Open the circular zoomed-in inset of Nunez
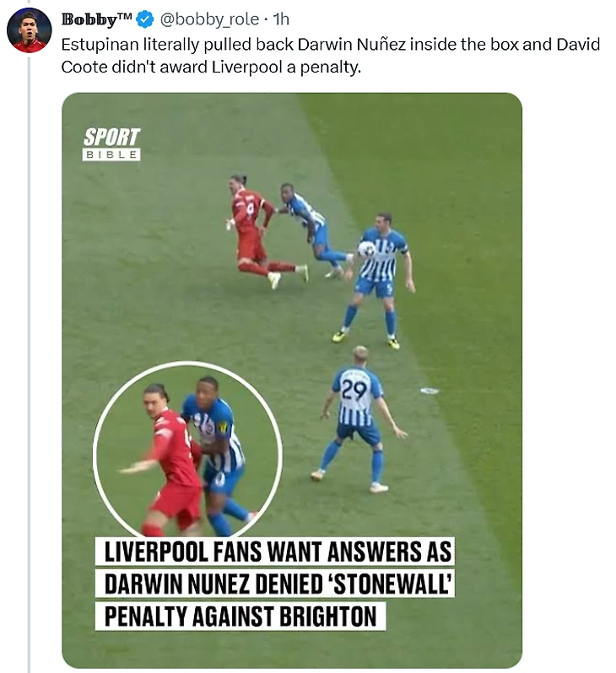Screen dimensions: 616x673 187,450
